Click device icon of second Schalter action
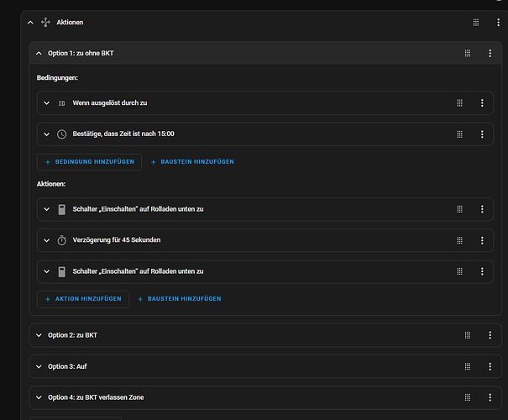508x420 pixels. [x=61, y=271]
